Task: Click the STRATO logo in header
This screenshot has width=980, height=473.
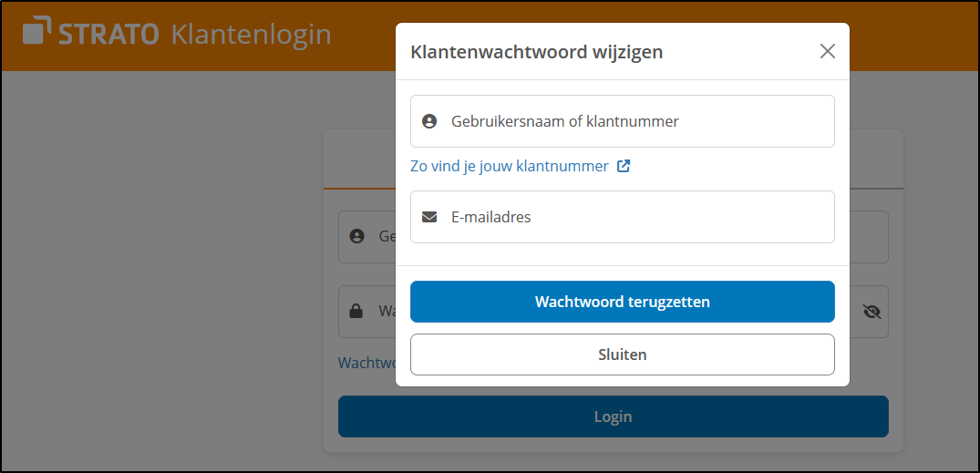Action: click(x=90, y=33)
